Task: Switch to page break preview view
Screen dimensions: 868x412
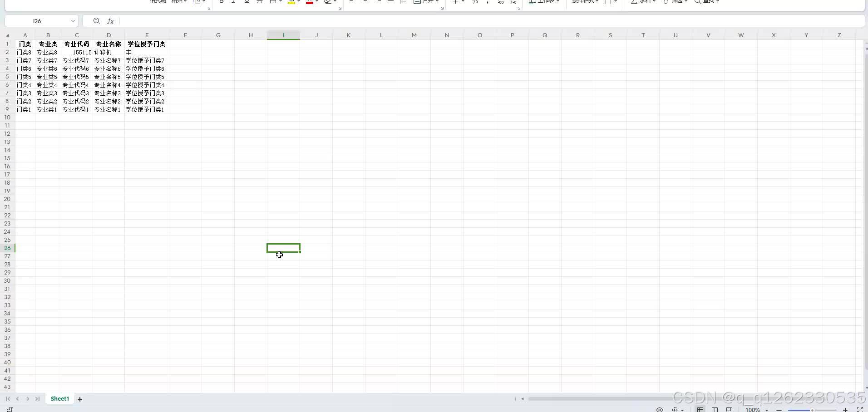Action: click(730, 409)
